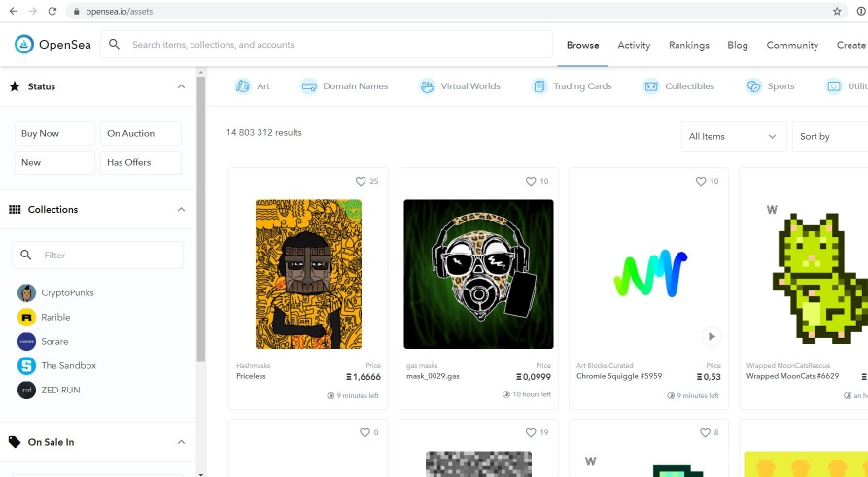Viewport: 868px width, 477px height.
Task: Toggle the Has Offers status filter
Action: 141,162
